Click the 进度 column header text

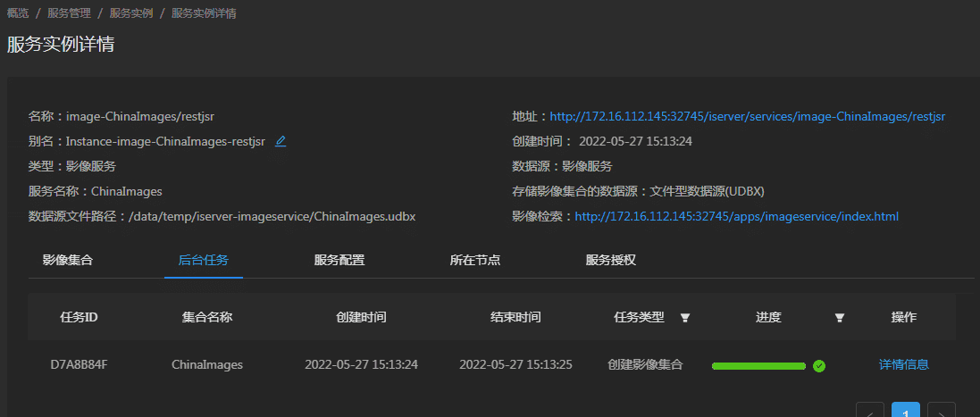pyautogui.click(x=768, y=317)
